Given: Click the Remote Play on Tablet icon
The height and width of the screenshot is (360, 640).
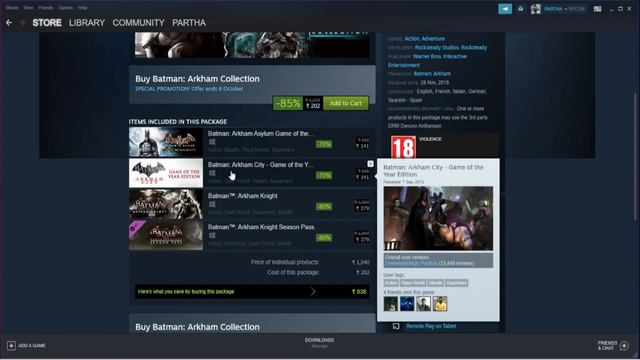Looking at the screenshot, I should pos(396,326).
